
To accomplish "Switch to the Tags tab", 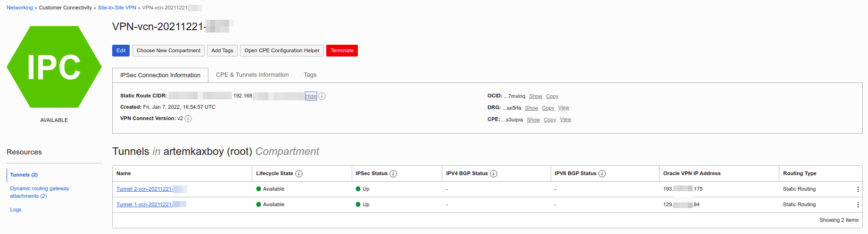I will coord(310,75).
